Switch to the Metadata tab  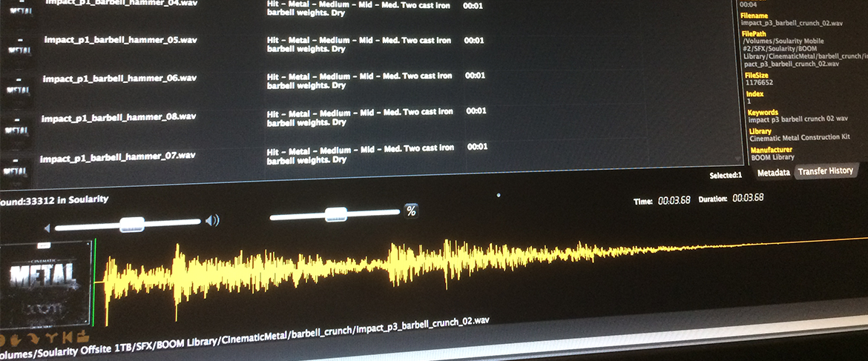coord(773,172)
